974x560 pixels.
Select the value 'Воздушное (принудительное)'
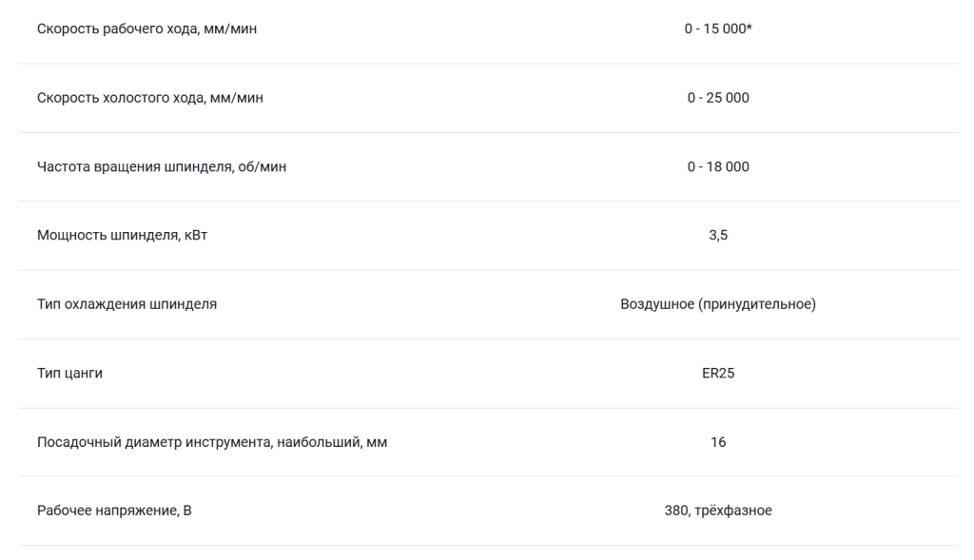(718, 304)
